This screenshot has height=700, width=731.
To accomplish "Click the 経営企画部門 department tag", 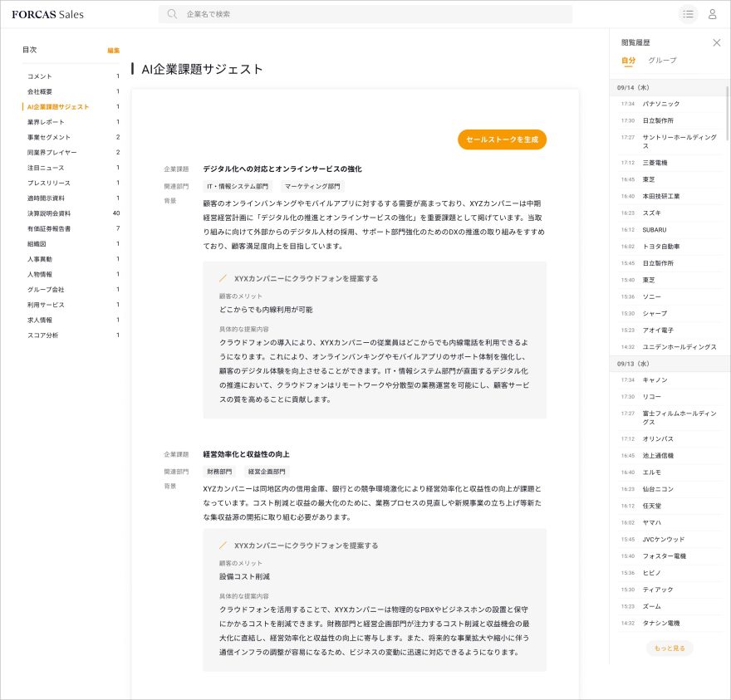I will point(267,472).
